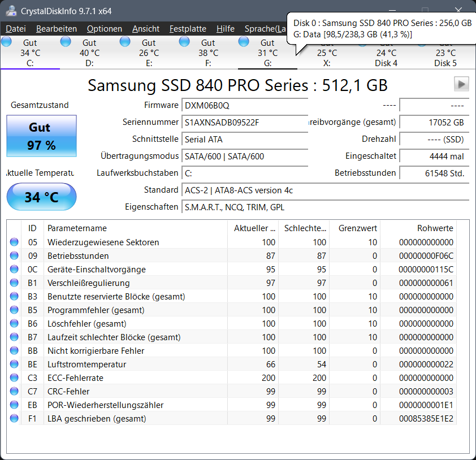Click the next disk arrow button
The image size is (476, 460).
[461, 84]
